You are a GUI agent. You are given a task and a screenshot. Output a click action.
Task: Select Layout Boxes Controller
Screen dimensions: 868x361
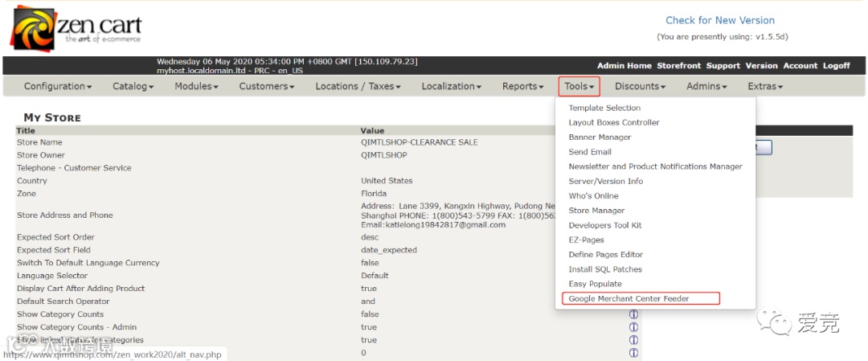pos(614,122)
